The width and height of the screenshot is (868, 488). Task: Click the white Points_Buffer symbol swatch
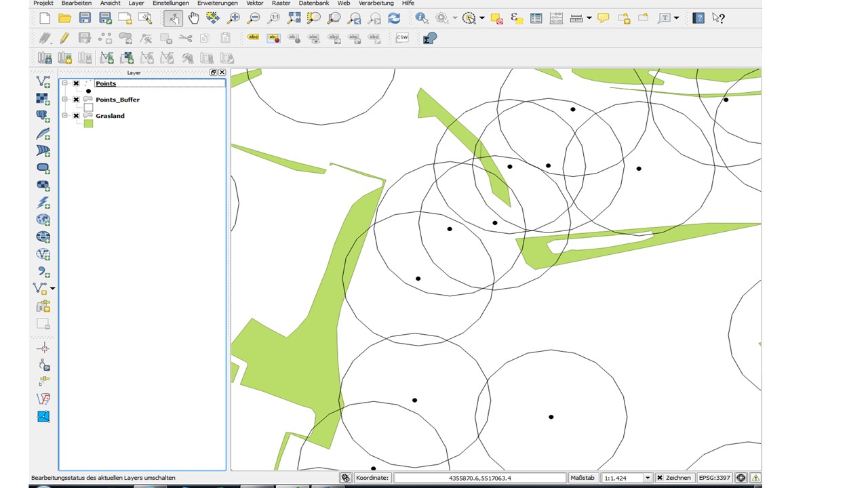pos(88,107)
